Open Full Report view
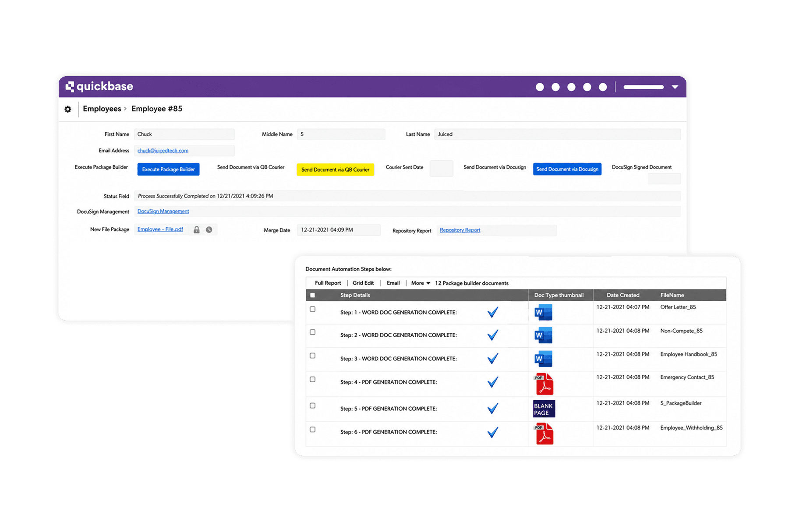Screen dimensions: 799x532 point(328,283)
